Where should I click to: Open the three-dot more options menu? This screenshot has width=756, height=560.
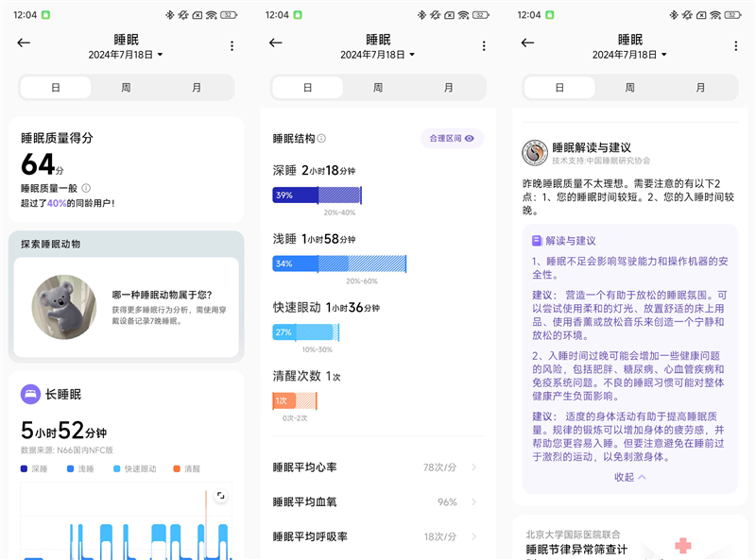pos(231,46)
